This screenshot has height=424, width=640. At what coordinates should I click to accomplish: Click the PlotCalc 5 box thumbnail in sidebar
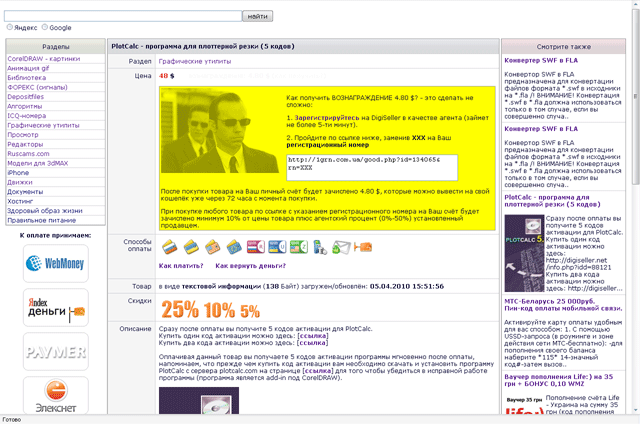[524, 253]
